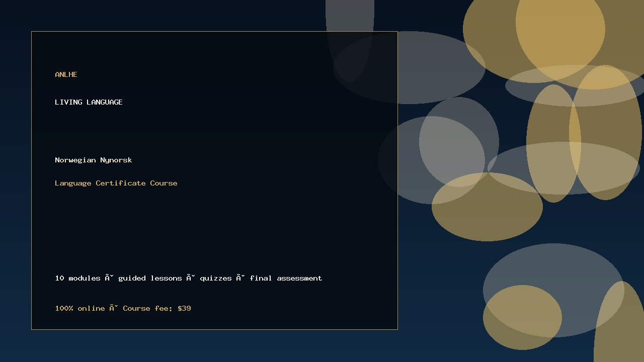This screenshot has height=362, width=644.
Task: Click the "100% online" course fee line
Action: tap(123, 308)
